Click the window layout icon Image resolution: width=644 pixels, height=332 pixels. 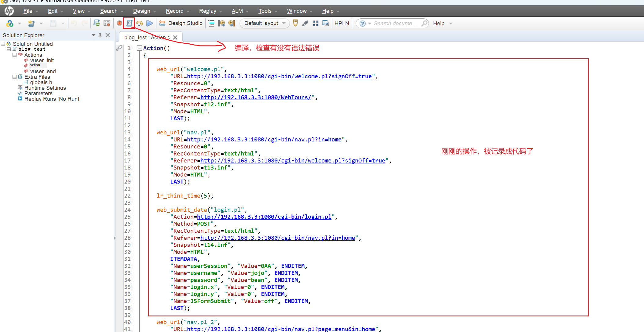[326, 23]
